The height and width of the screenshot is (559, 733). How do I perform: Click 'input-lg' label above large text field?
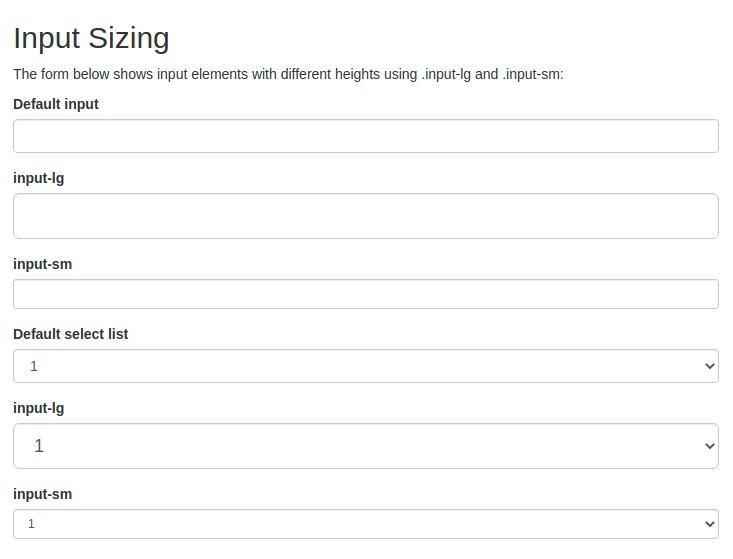point(39,178)
